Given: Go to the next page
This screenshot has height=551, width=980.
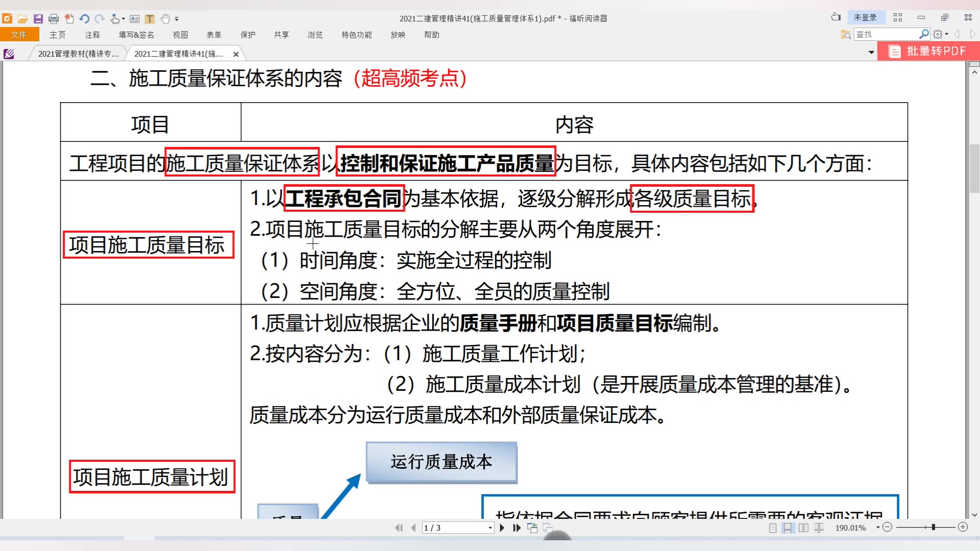Looking at the screenshot, I should click(502, 528).
